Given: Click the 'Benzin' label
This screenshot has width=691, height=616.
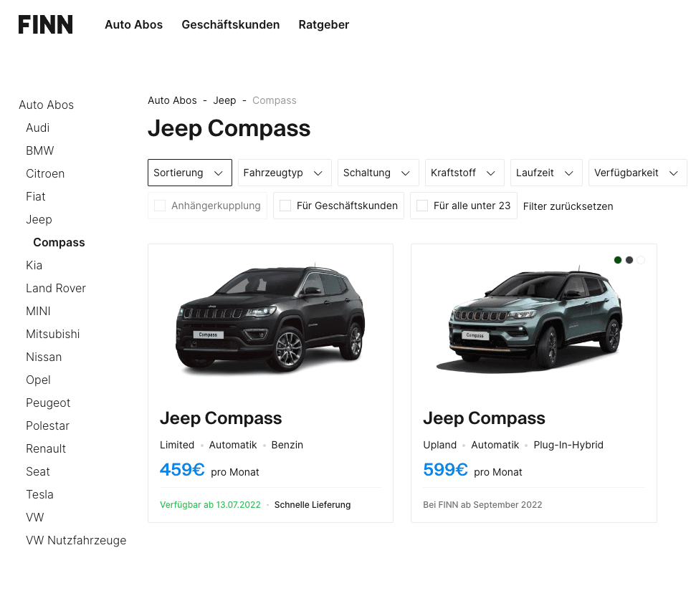Looking at the screenshot, I should [x=287, y=445].
